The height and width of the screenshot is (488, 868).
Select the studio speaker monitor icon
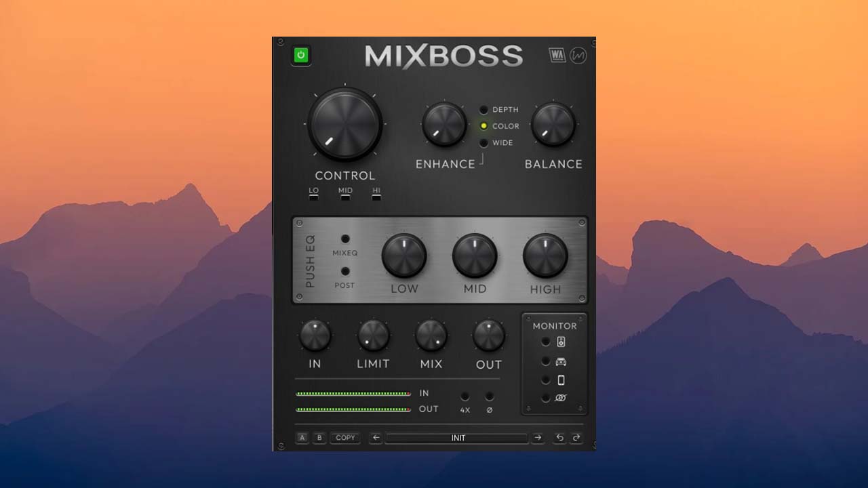pyautogui.click(x=547, y=342)
